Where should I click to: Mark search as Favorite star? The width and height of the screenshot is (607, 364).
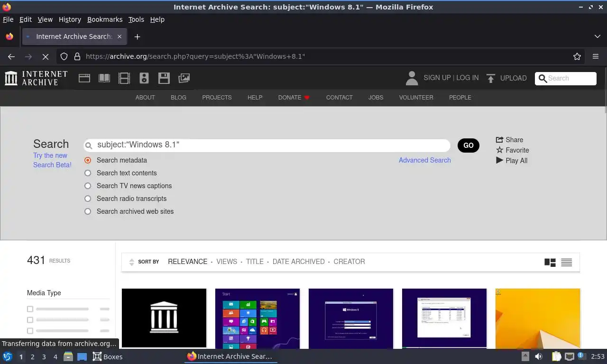coord(512,150)
